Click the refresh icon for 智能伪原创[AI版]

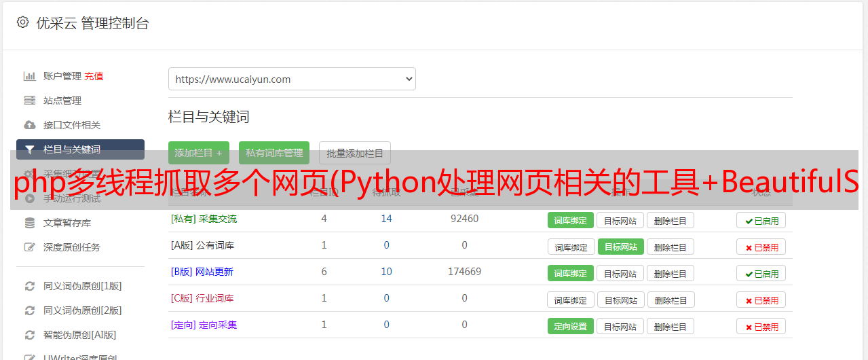29,335
